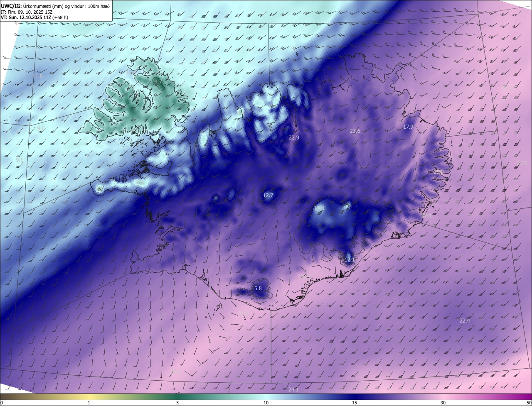The height and width of the screenshot is (406, 532).
Task: Click the yellow part of the colour scale
Action: pyautogui.click(x=89, y=396)
